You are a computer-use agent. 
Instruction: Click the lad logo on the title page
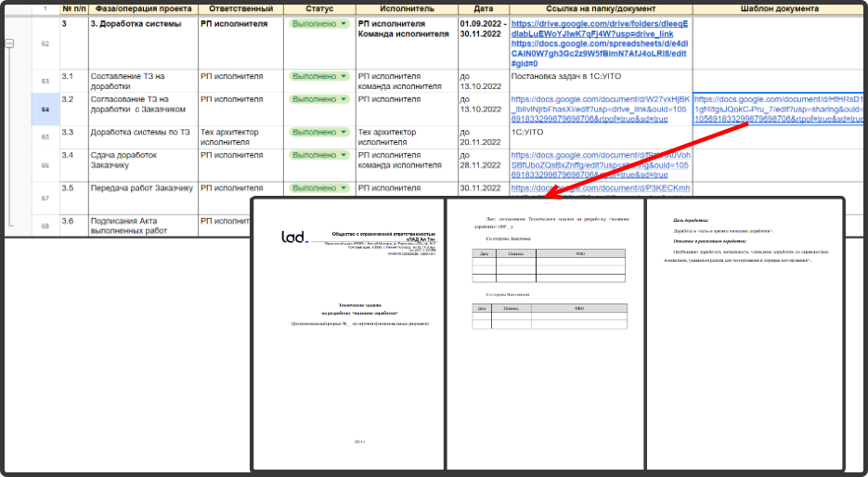tap(294, 237)
